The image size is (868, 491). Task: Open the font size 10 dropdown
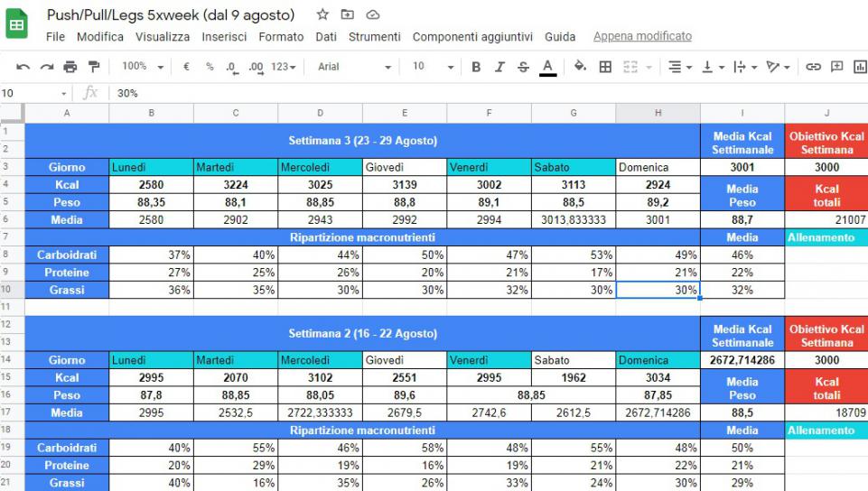pos(433,67)
